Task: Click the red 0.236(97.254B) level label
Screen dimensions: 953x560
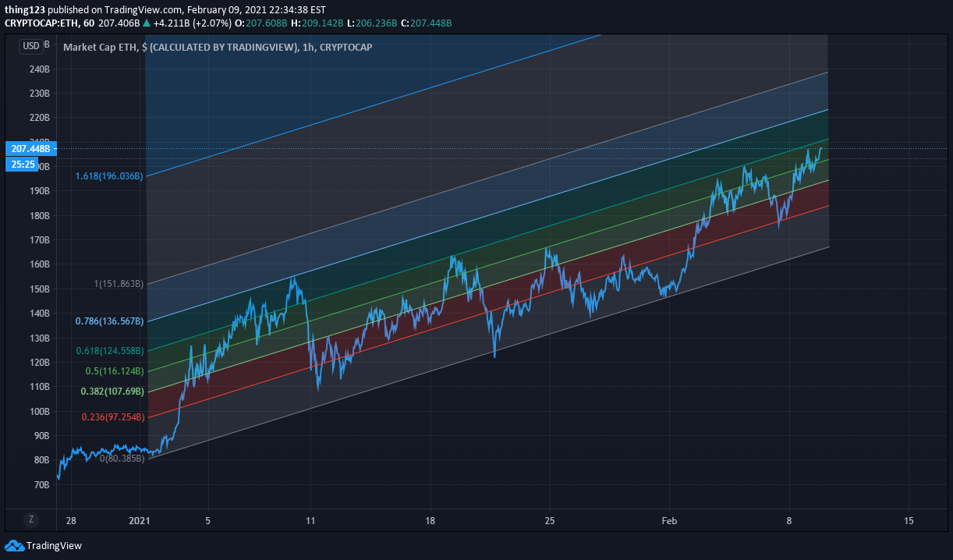Action: [113, 418]
